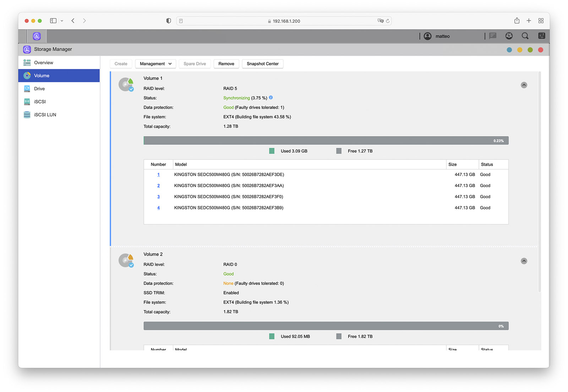Click the Status column header in Volume 1
This screenshot has width=568, height=392.
click(x=493, y=164)
